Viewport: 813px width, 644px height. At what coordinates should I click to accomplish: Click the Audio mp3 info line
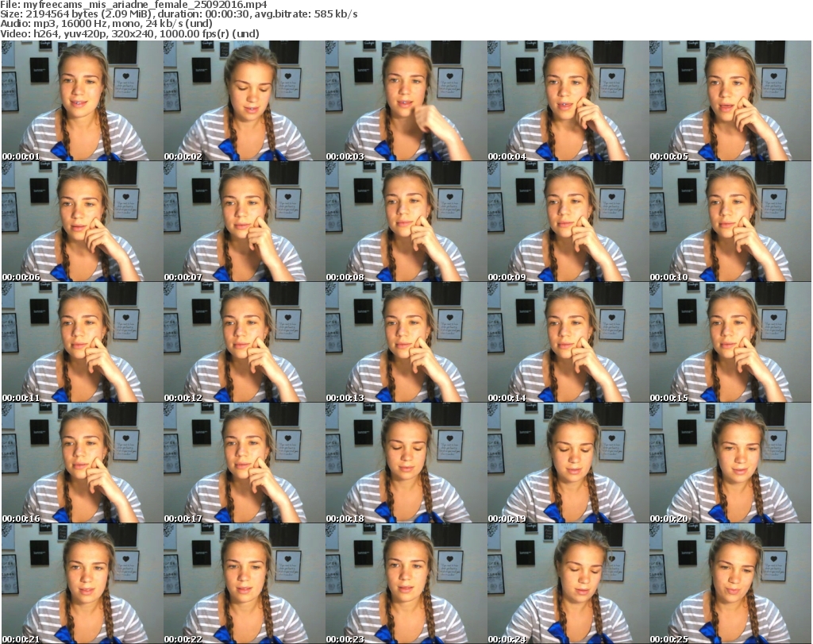point(106,24)
